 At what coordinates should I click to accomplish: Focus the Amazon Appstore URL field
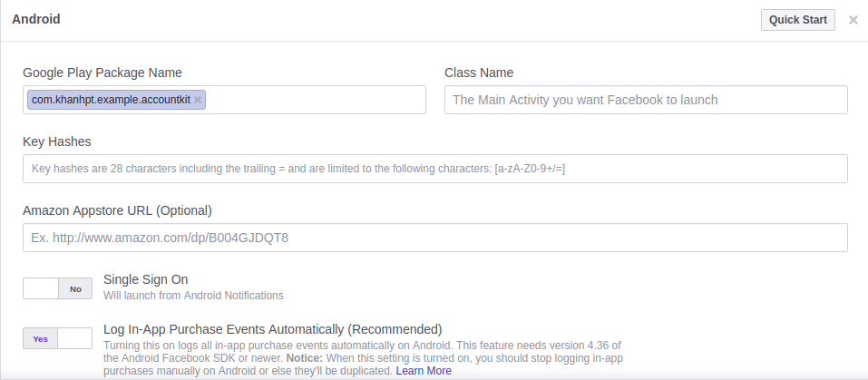pos(435,238)
